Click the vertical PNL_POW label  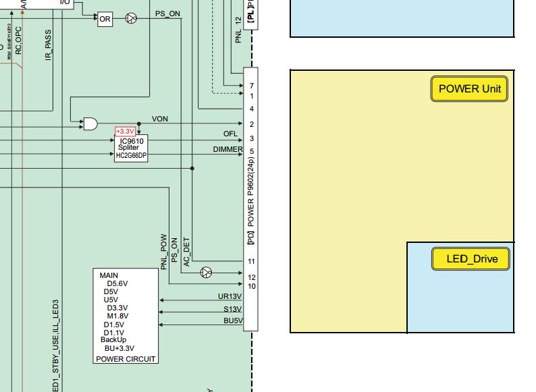164,252
